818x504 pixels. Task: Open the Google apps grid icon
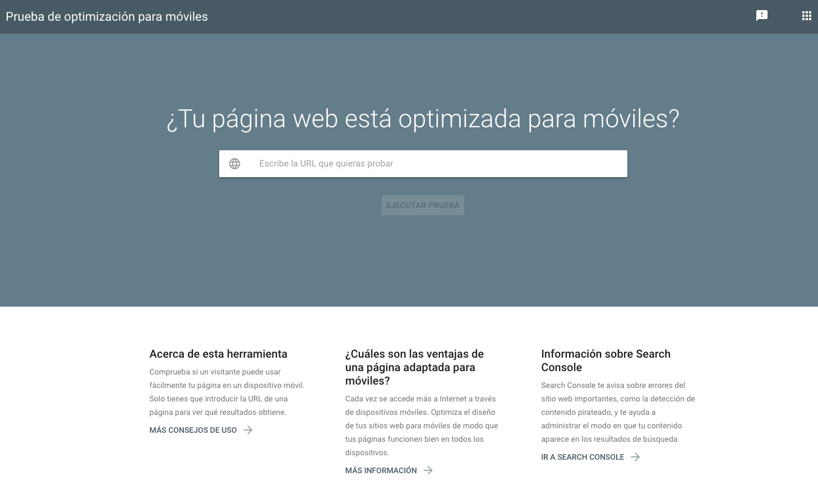(806, 16)
